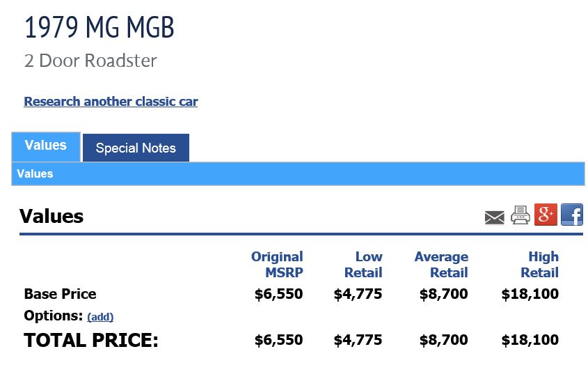The image size is (588, 372).
Task: Click the Original MSRP column header
Action: tap(277, 264)
